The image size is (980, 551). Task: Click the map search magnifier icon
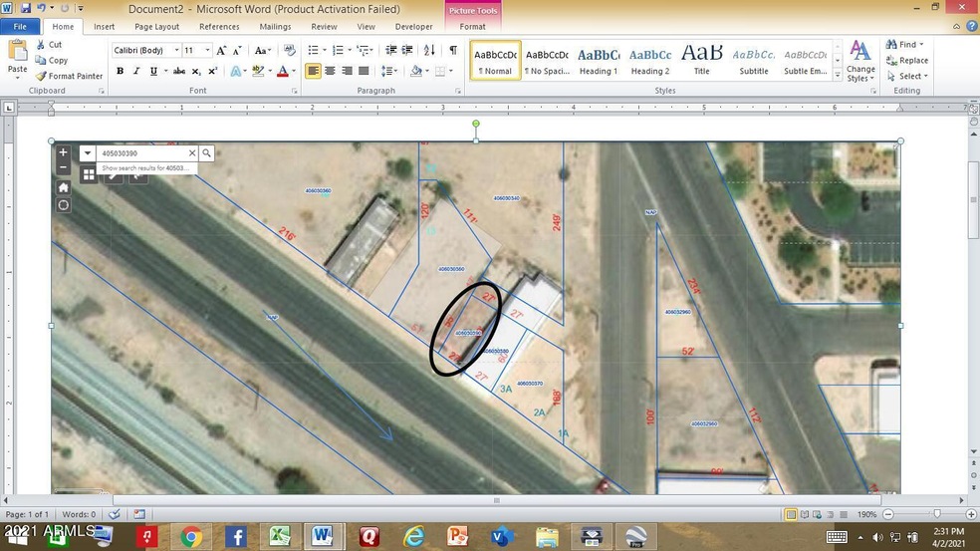click(x=206, y=153)
